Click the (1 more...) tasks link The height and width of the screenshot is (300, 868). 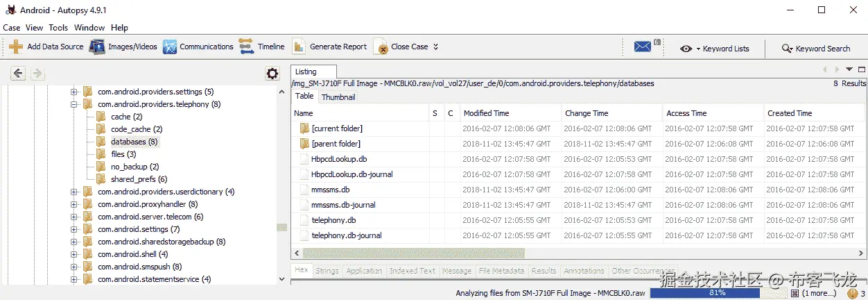[820, 293]
